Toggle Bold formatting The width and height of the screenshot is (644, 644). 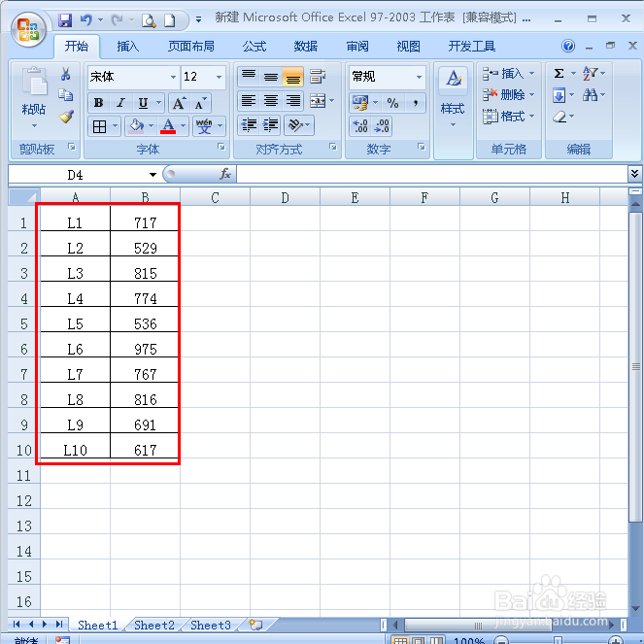98,103
